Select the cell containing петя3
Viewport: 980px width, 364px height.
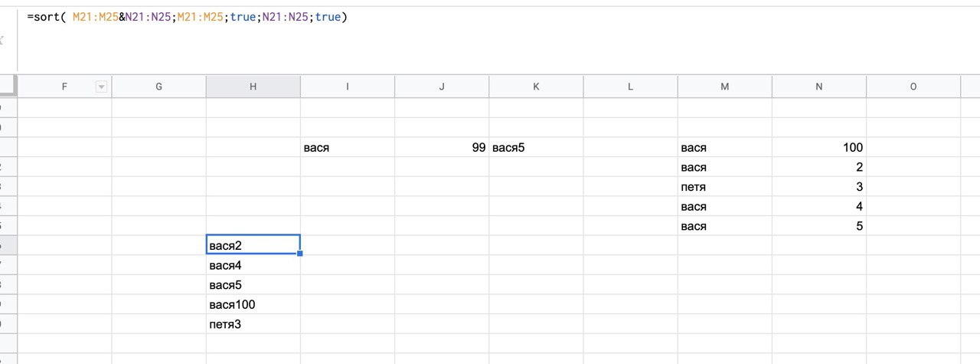253,324
